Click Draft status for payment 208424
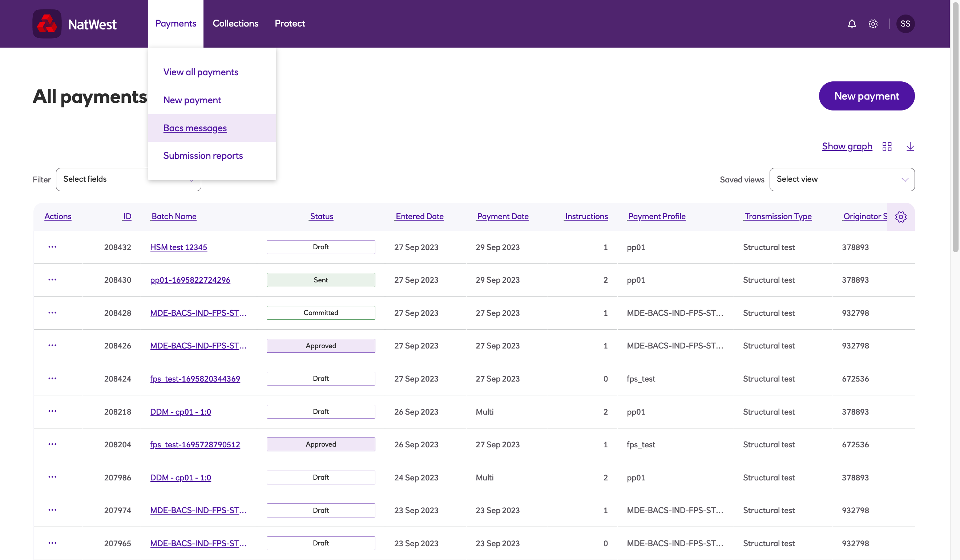 click(321, 379)
